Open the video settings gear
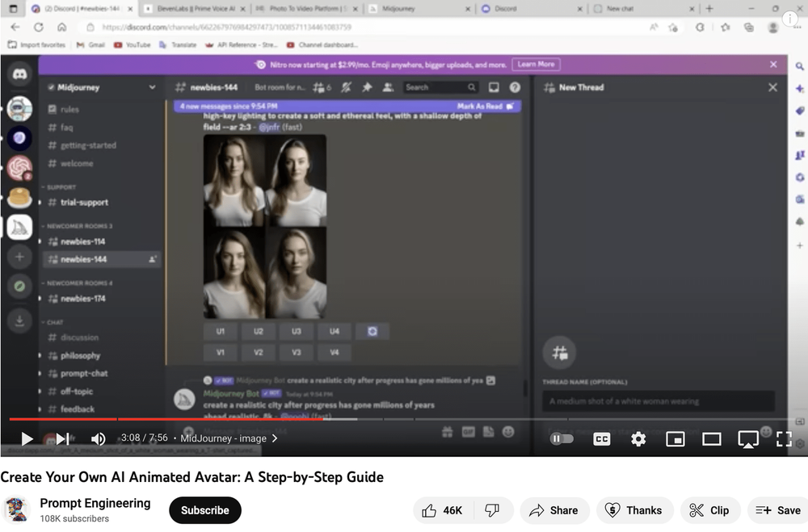808x532 pixels. click(x=638, y=439)
